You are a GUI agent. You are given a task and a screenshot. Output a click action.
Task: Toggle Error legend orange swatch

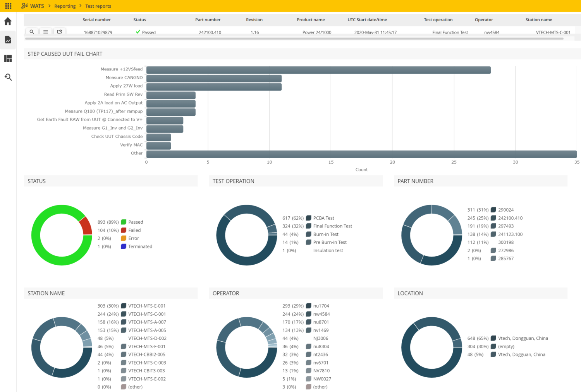pos(124,238)
